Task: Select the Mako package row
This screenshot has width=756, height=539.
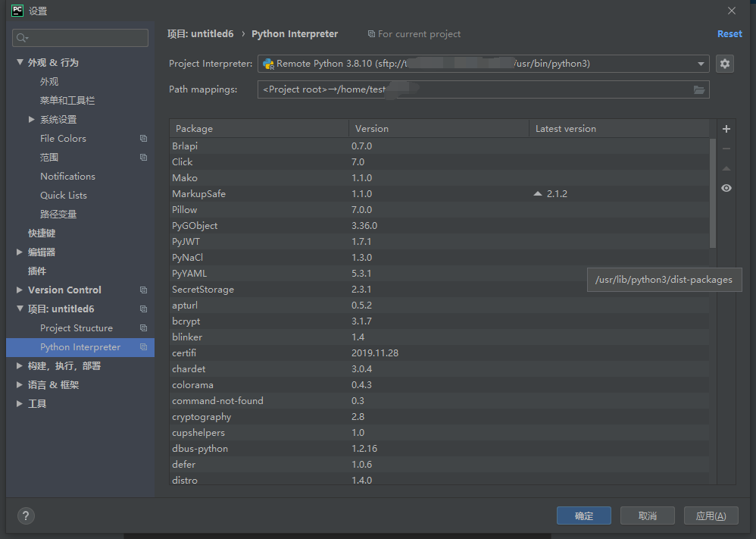Action: (439, 177)
